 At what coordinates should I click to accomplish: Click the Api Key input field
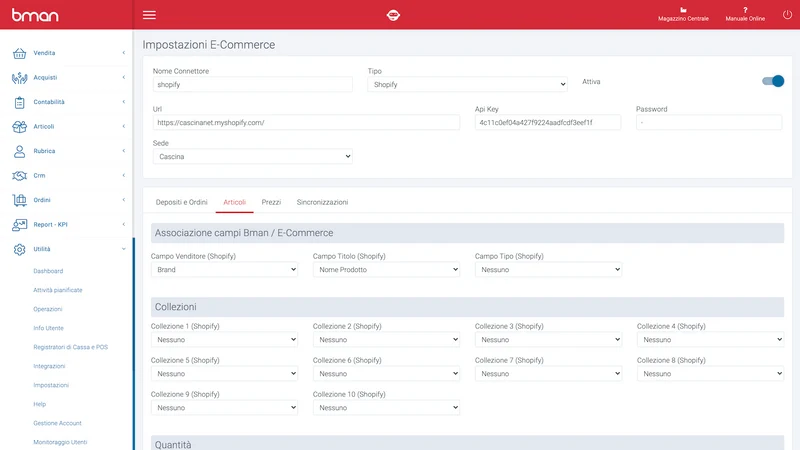point(548,122)
